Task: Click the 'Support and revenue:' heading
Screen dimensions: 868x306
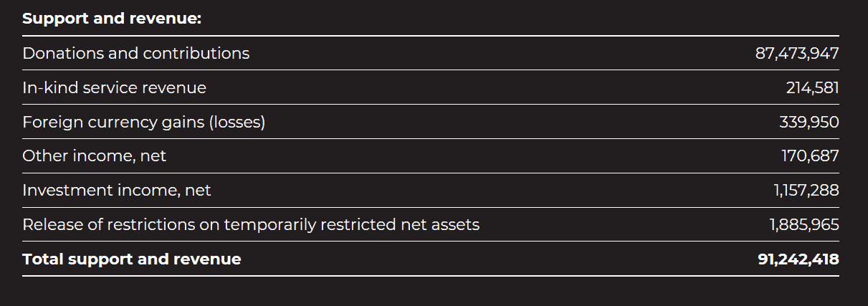Action: click(112, 19)
